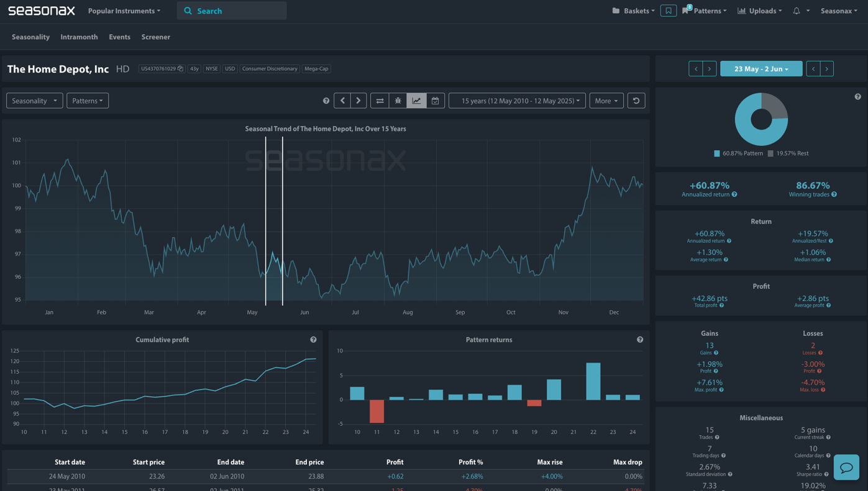Click the Start date column header
This screenshot has height=491, width=868.
tap(70, 462)
